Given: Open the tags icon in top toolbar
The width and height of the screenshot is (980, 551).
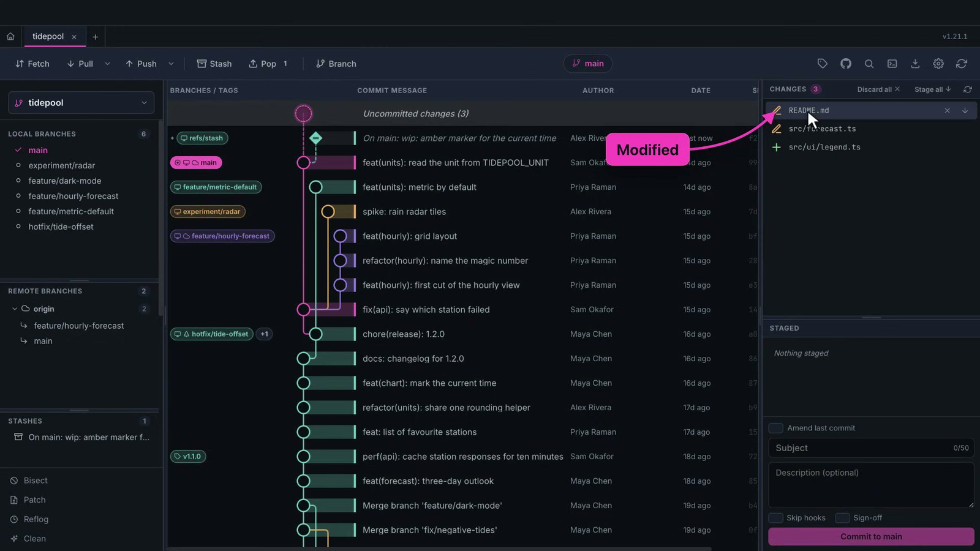Looking at the screenshot, I should coord(822,64).
